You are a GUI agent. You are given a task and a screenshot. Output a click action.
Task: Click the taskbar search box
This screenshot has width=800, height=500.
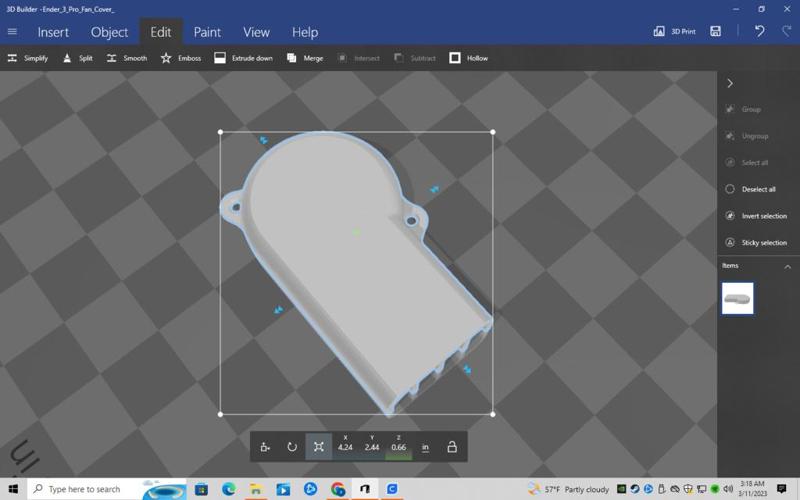[106, 489]
